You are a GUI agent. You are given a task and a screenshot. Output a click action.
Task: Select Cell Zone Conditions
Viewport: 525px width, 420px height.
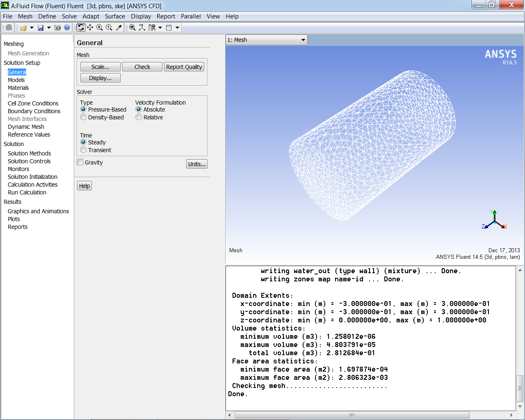[33, 103]
